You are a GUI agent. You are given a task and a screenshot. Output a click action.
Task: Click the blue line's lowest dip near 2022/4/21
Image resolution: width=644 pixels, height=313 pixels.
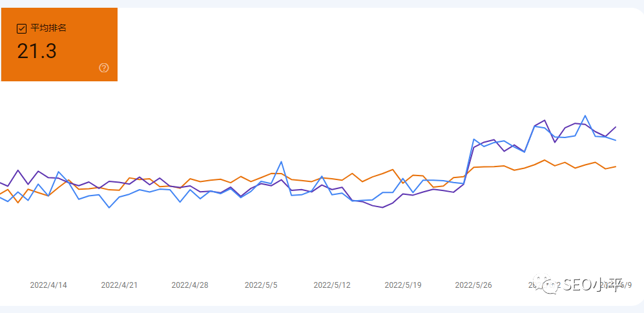click(x=109, y=207)
